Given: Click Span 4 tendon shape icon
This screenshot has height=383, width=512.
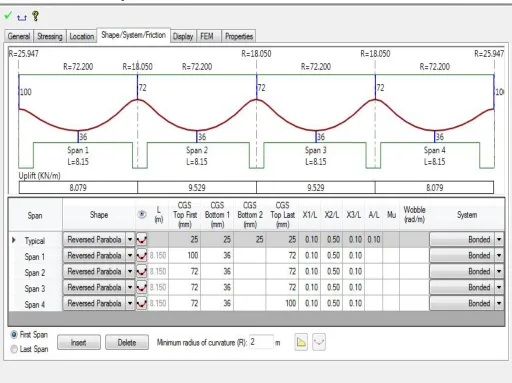Looking at the screenshot, I should [x=142, y=303].
